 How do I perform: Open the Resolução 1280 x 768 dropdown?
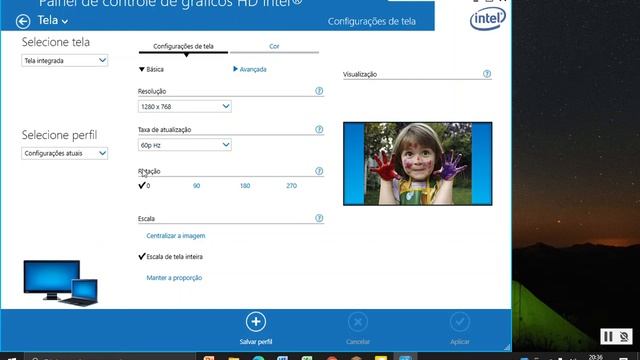(184, 107)
